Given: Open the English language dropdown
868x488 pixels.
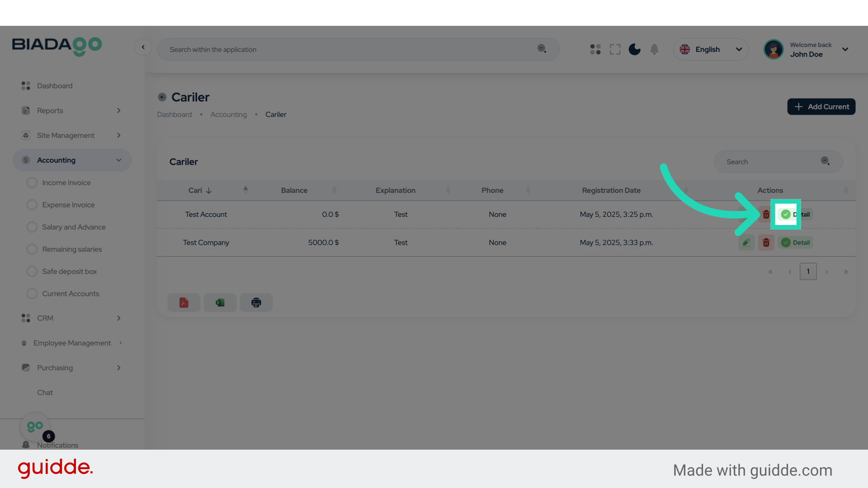Looking at the screenshot, I should (711, 49).
